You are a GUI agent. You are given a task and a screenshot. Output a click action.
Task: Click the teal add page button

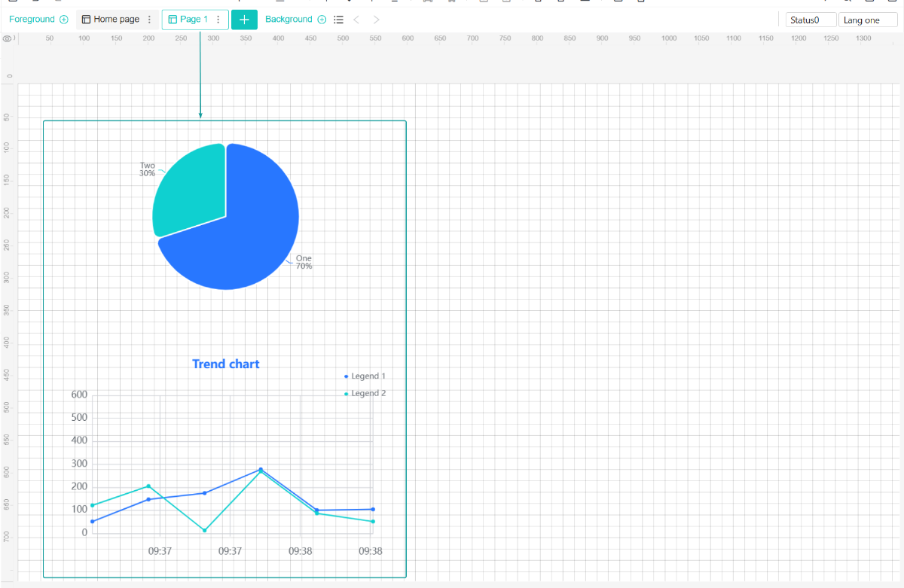[x=244, y=20]
